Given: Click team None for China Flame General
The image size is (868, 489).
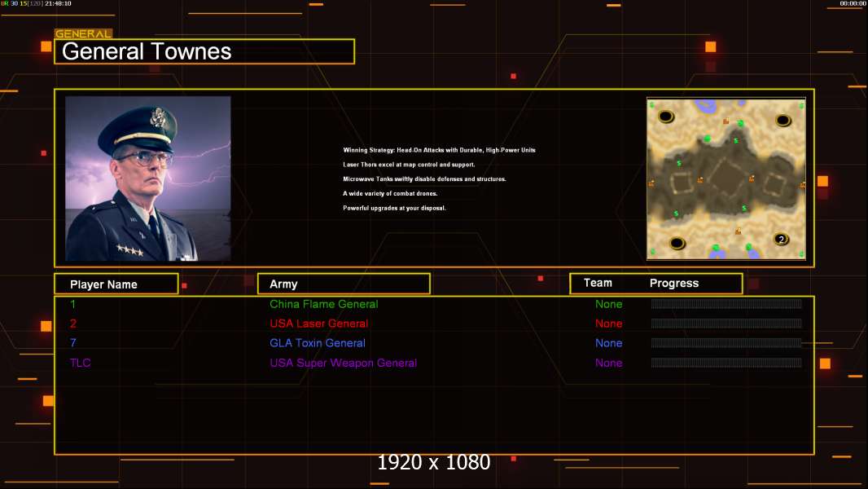Looking at the screenshot, I should (608, 304).
